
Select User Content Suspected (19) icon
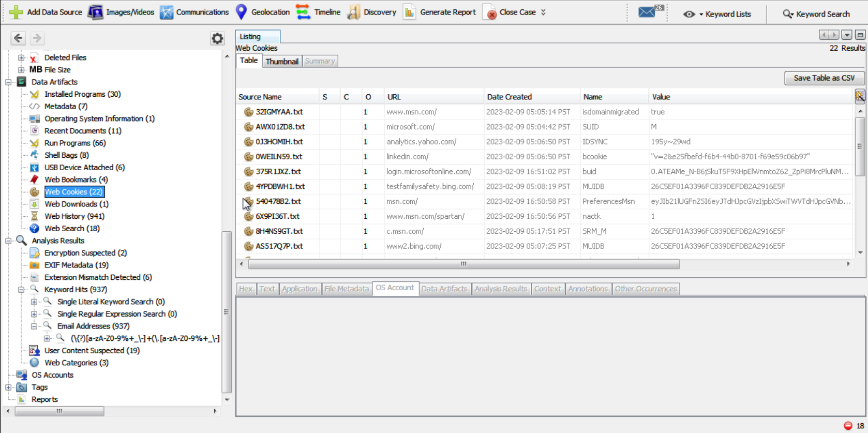35,351
